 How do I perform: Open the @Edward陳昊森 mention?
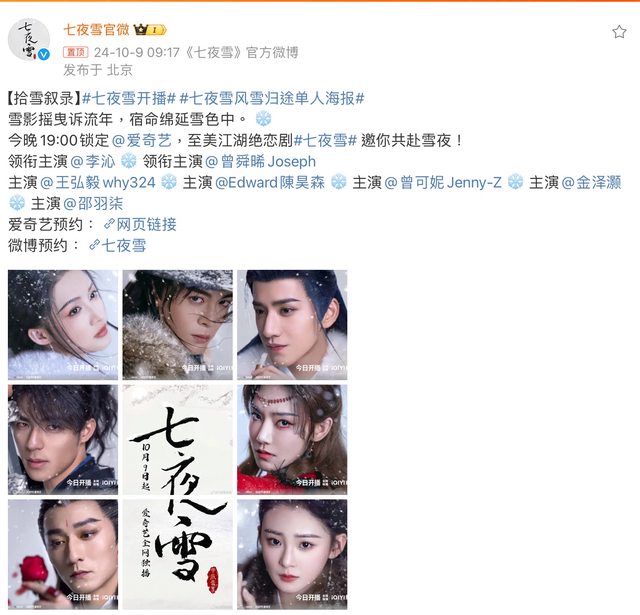[x=270, y=182]
